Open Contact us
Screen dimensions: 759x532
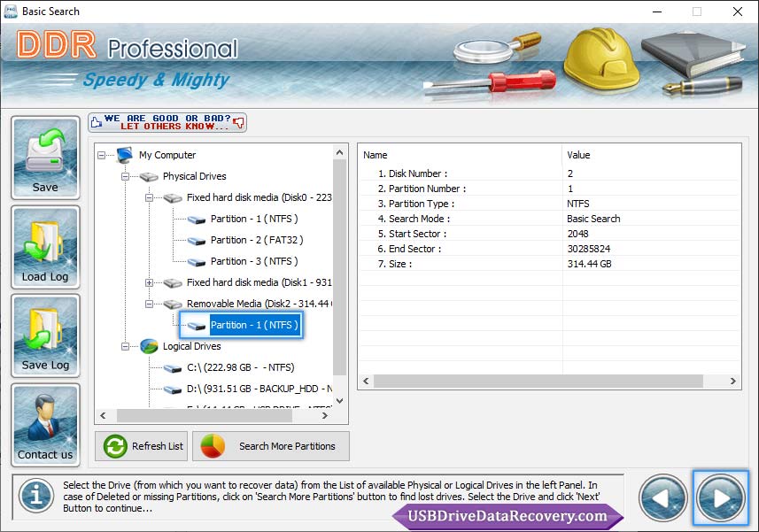click(x=45, y=425)
